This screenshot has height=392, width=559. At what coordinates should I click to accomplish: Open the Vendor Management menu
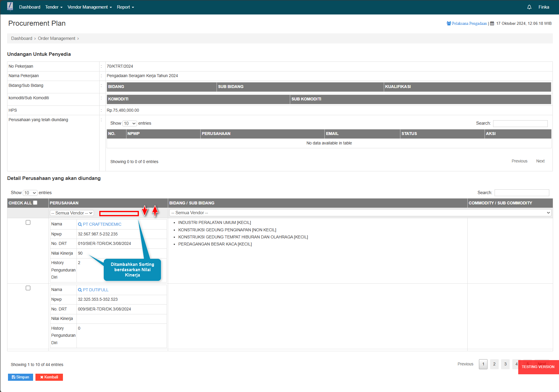tap(90, 7)
